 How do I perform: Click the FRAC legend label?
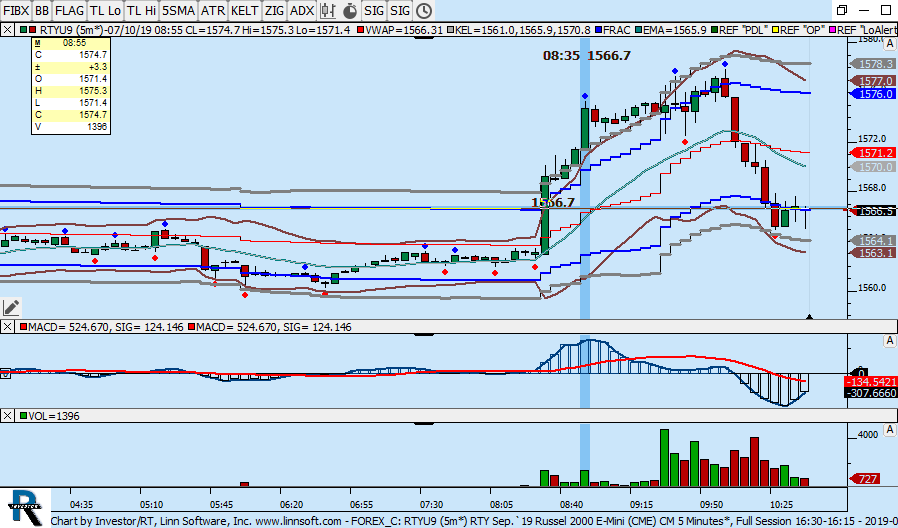[x=617, y=30]
